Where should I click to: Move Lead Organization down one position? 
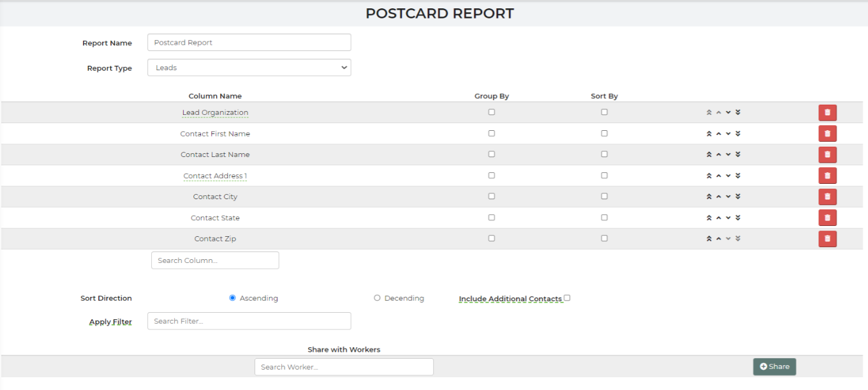pyautogui.click(x=728, y=112)
